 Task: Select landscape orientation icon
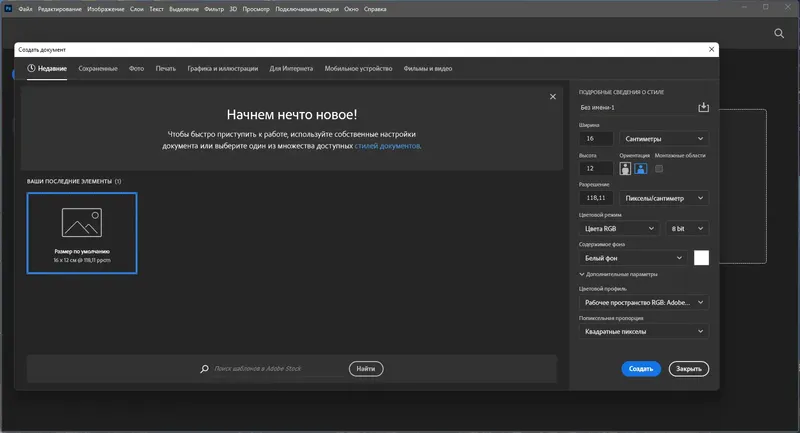(641, 168)
